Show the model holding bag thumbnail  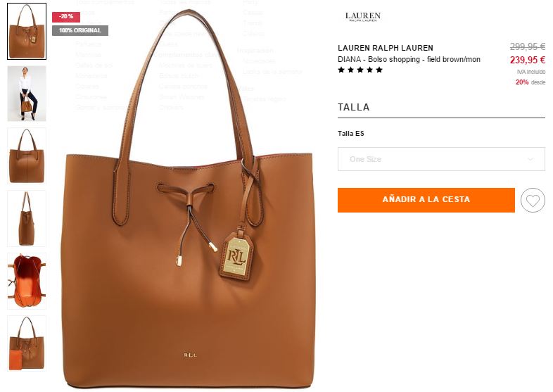27,94
